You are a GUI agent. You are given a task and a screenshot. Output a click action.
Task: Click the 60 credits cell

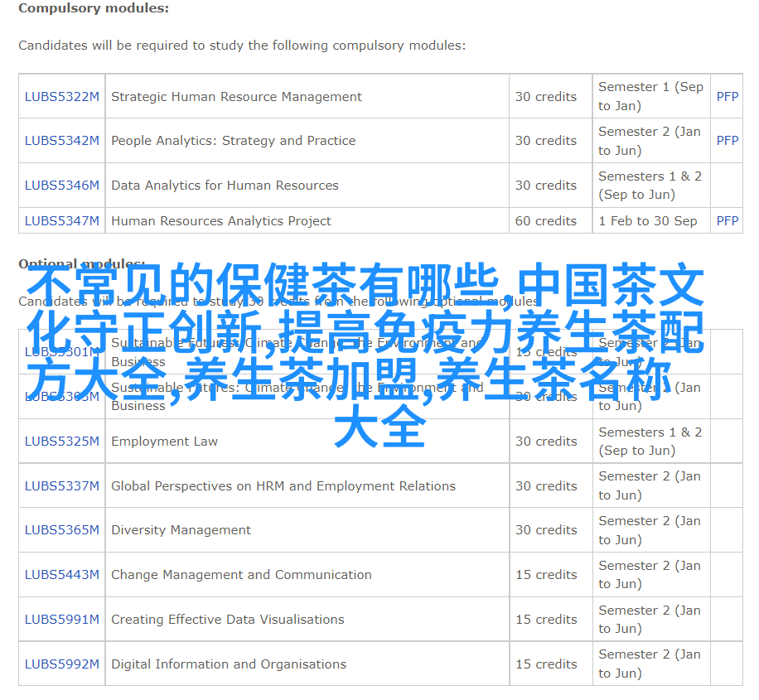pos(545,221)
